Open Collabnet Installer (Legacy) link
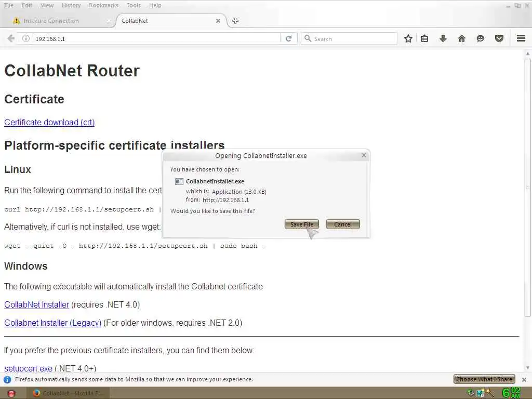532x399 pixels. click(x=53, y=323)
